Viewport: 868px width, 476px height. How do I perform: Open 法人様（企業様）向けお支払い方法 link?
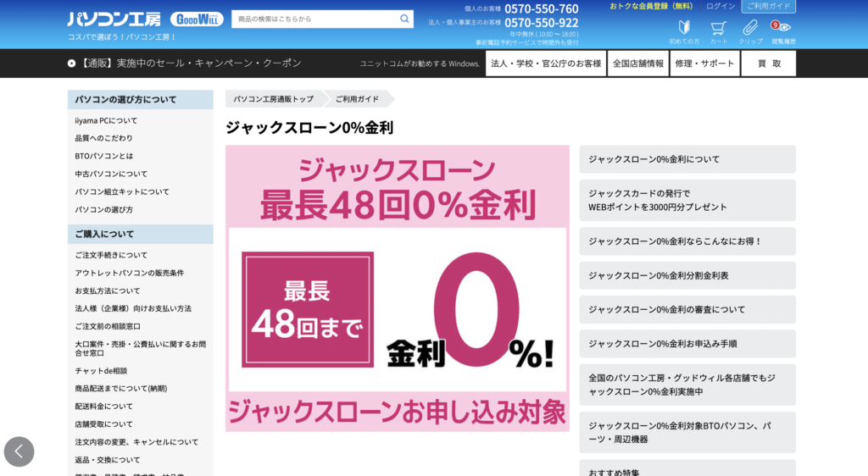point(133,308)
